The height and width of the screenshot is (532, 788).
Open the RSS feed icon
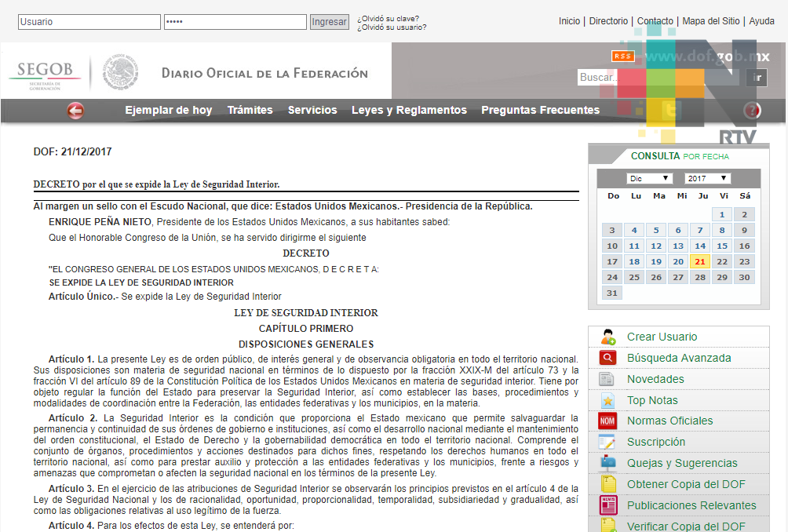(x=622, y=56)
